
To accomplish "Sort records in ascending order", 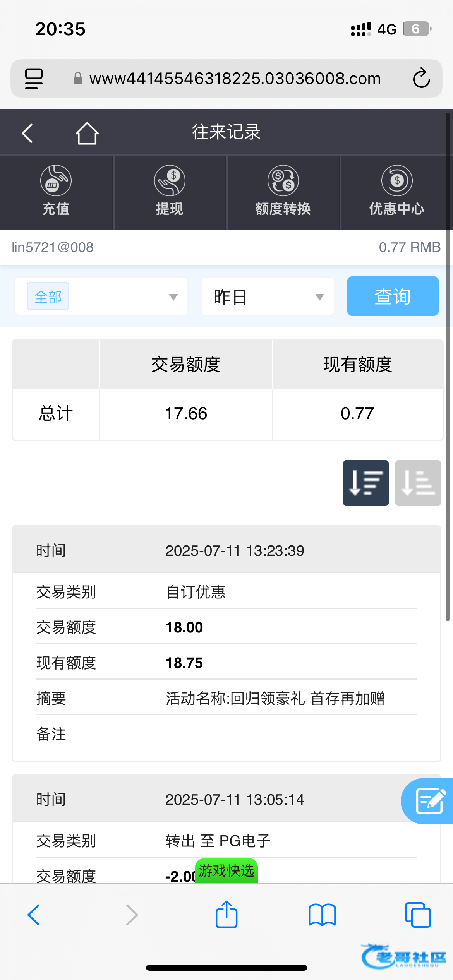I will pos(418,483).
